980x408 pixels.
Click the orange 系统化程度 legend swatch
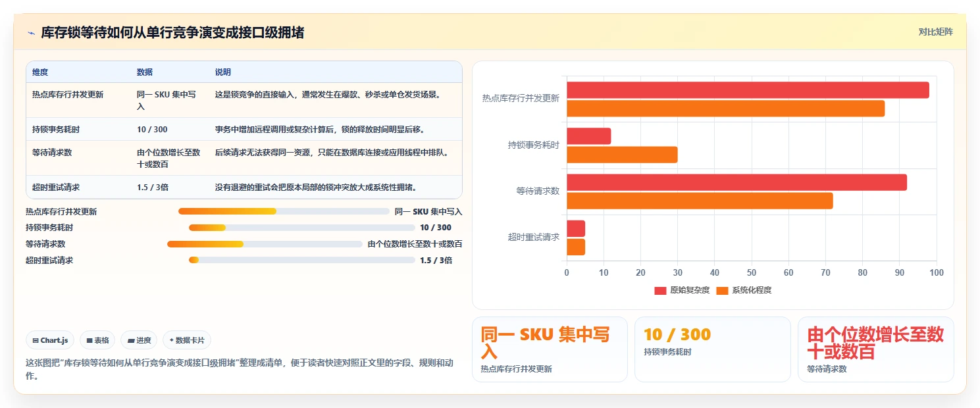coord(722,291)
